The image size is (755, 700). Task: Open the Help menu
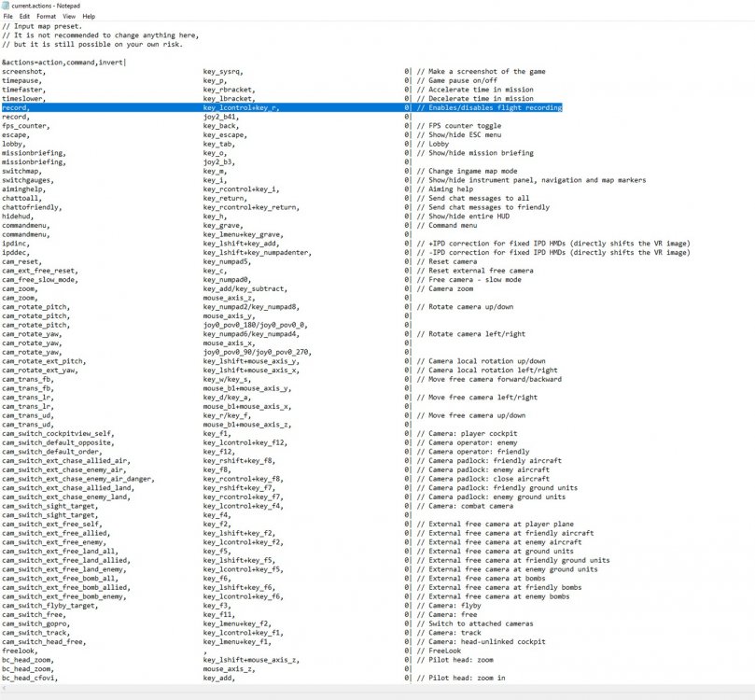(x=89, y=17)
